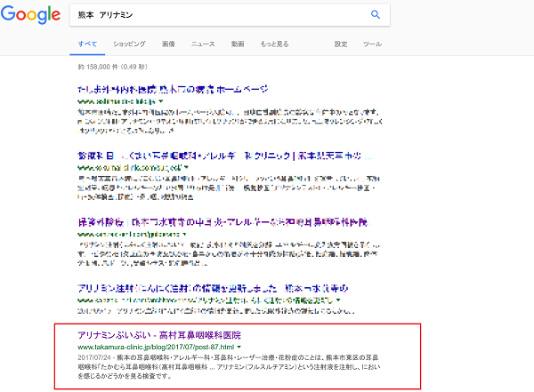Open the もっと見る menu

pyautogui.click(x=274, y=44)
